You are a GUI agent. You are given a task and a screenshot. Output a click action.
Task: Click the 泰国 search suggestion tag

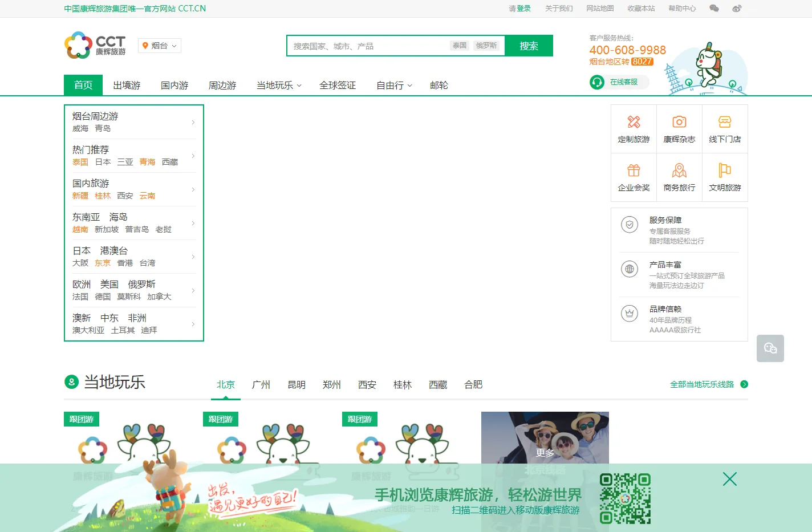coord(460,46)
